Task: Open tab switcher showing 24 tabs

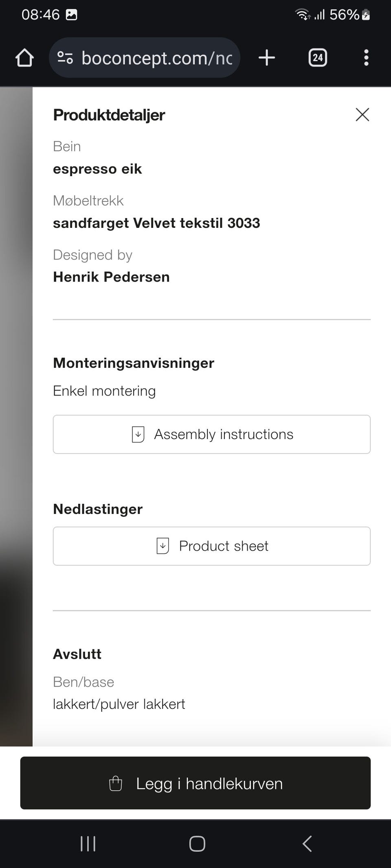Action: [x=318, y=58]
